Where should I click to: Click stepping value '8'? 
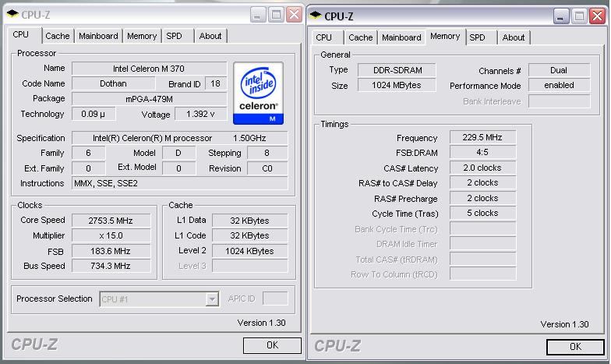tap(267, 153)
